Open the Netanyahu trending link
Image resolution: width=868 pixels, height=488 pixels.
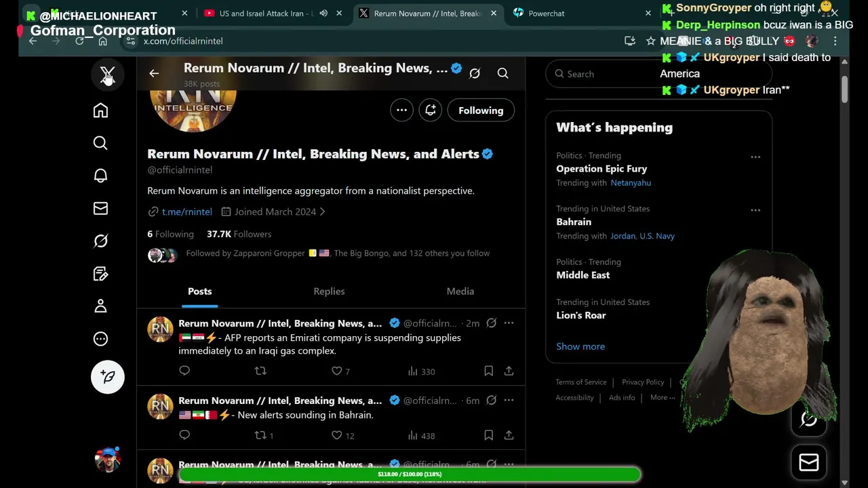tap(631, 183)
